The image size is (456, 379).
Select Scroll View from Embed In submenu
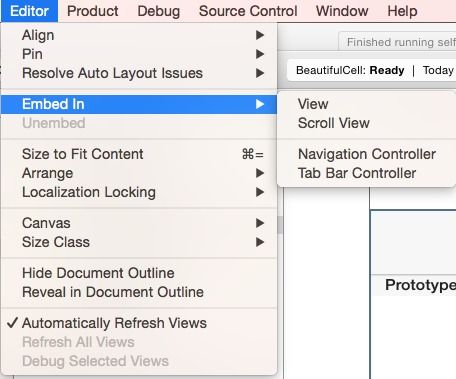(334, 123)
